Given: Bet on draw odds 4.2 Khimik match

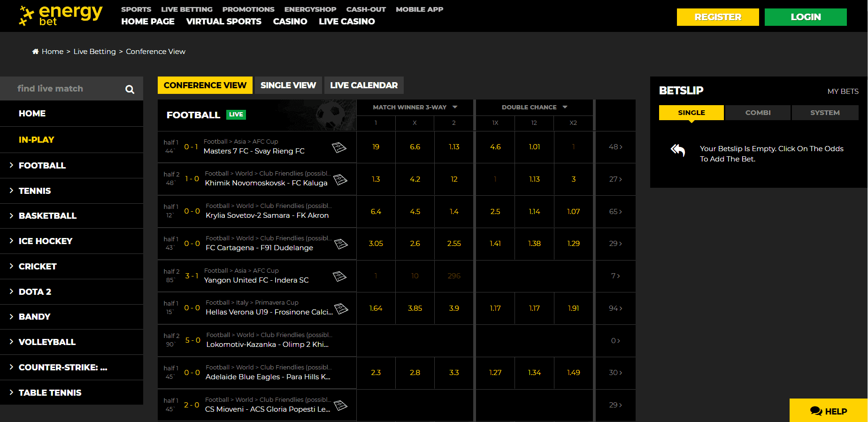Looking at the screenshot, I should point(415,179).
